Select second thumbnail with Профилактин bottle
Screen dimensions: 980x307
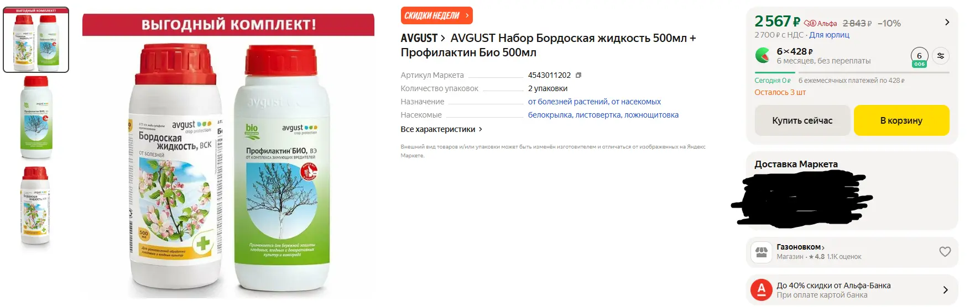pos(36,118)
